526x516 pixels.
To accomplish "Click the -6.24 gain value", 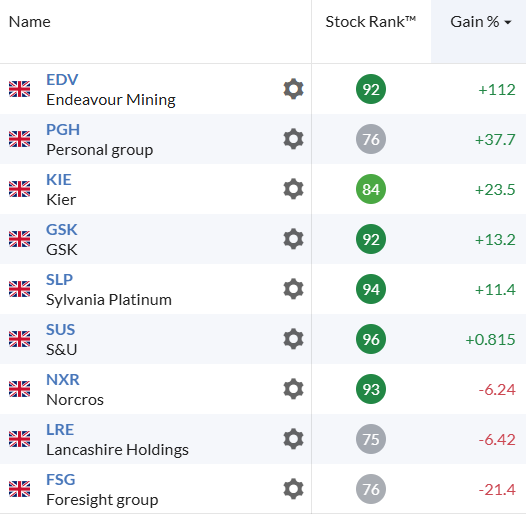I will 497,390.
